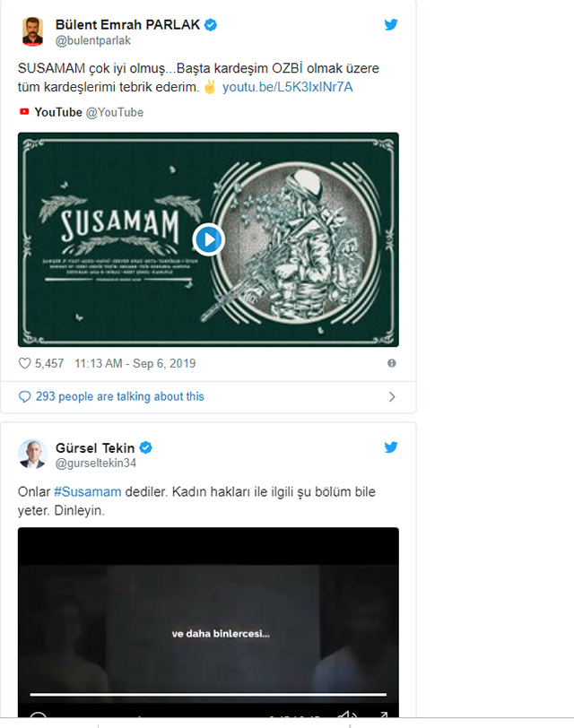Open the youtu.be/L5K3IxINr7A link
The width and height of the screenshot is (574, 728).
click(287, 87)
